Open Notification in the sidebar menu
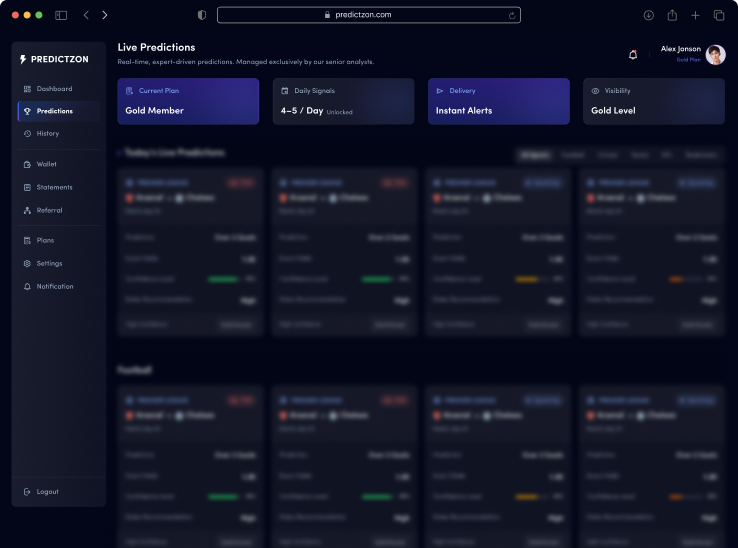 [x=54, y=286]
